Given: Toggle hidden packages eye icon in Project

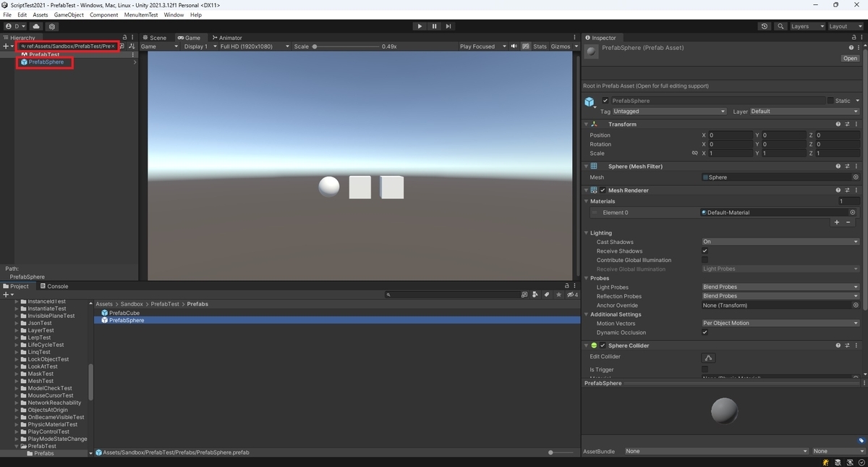Looking at the screenshot, I should [x=572, y=295].
